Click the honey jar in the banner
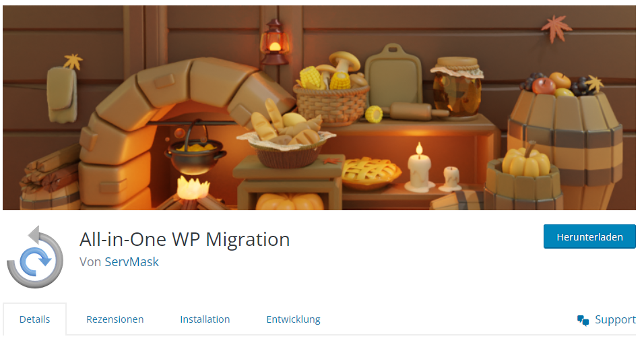Viewport: 644px width, 349px height. 457,87
